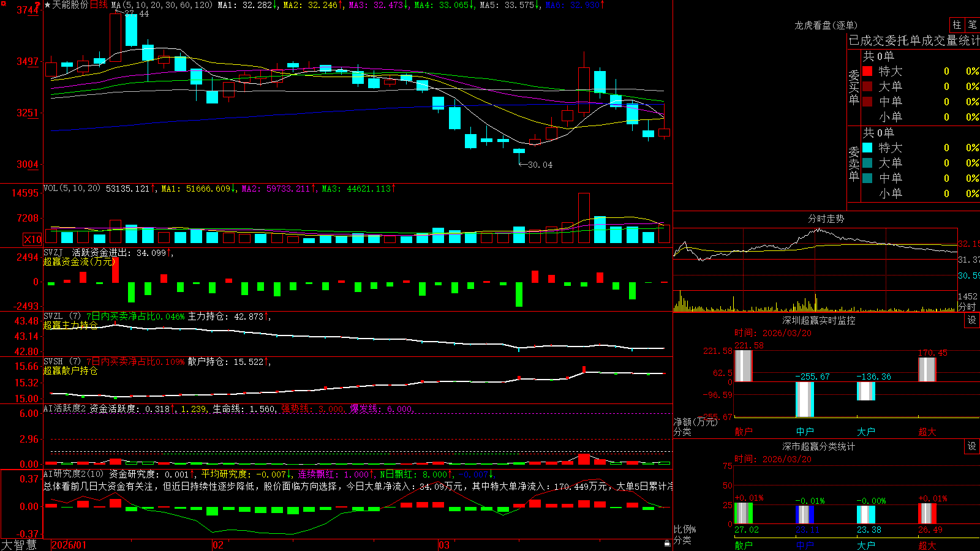
Task: Select the 分时走势 panel header
Action: (826, 219)
